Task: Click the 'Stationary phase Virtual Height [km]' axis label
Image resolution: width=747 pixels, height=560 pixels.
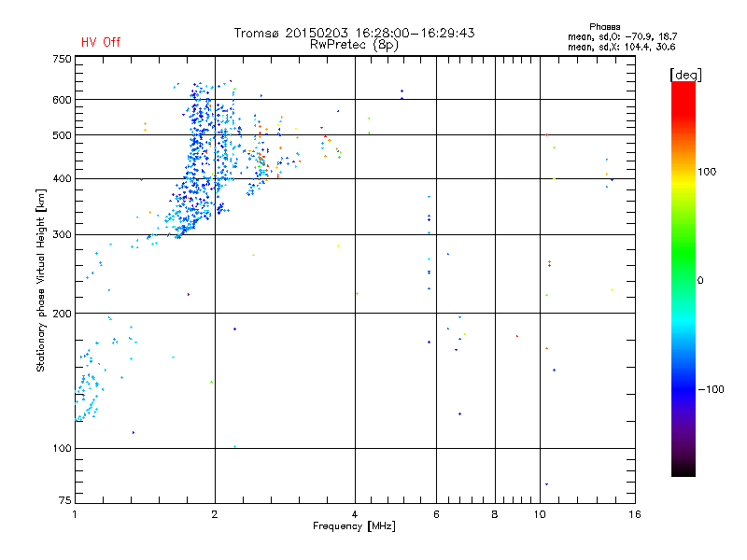Action: point(41,280)
